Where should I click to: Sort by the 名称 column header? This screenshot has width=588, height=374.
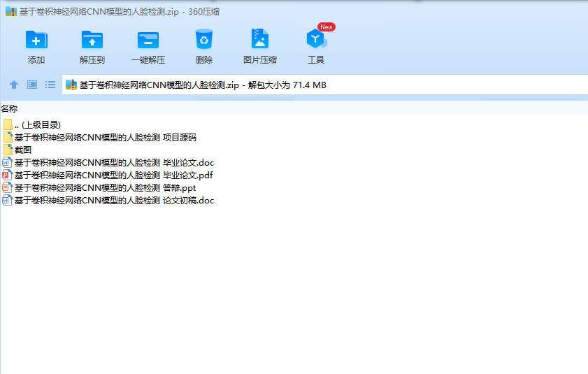[9, 109]
